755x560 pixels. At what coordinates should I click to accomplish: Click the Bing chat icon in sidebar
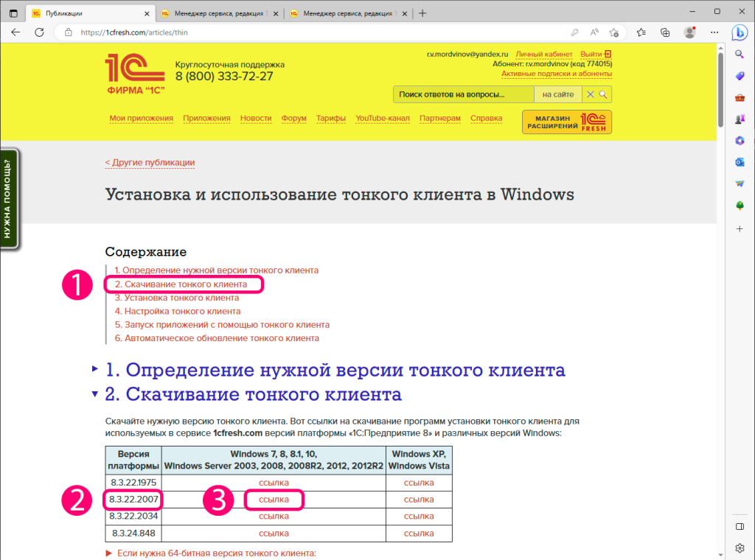coord(740,32)
